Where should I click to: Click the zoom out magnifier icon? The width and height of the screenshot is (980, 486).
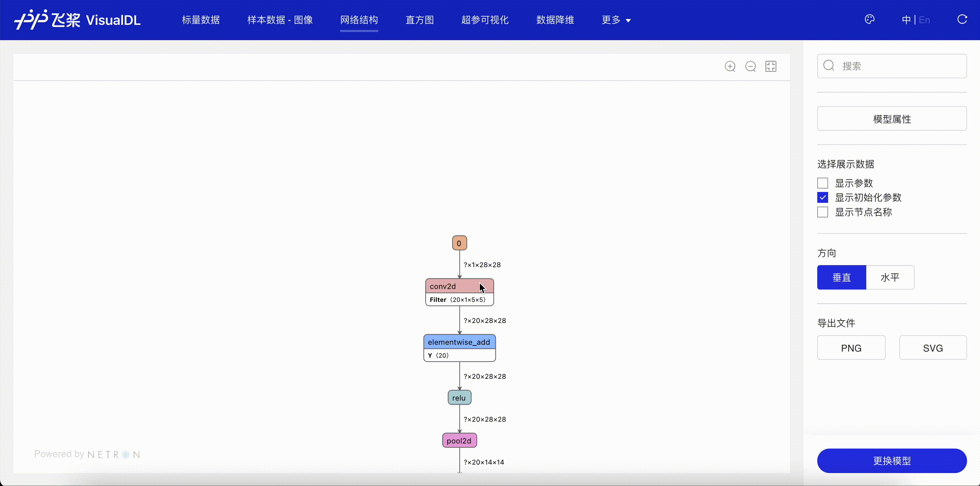click(x=750, y=67)
